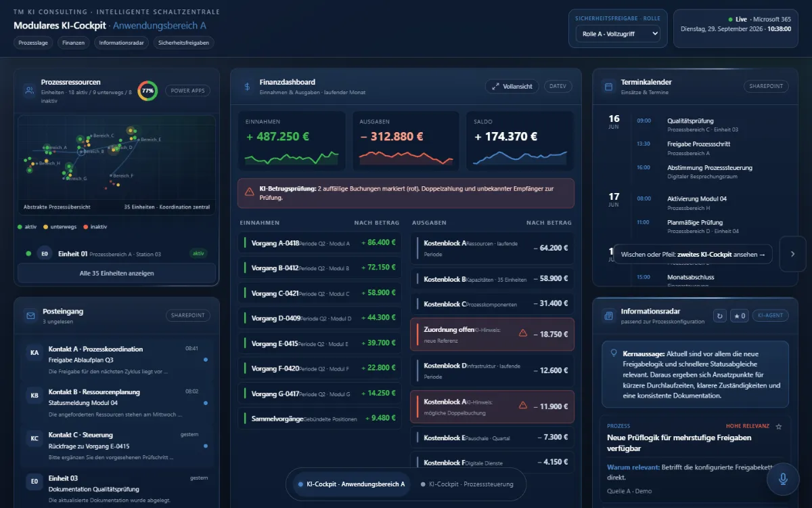
Task: Click the Prozessressourcen people icon
Action: coord(29,90)
